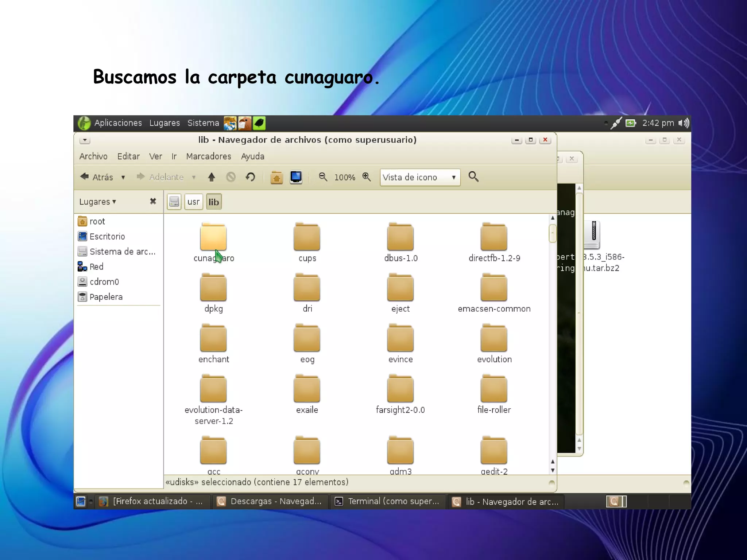
Task: Open the Aplicaciones panel menu
Action: 117,123
